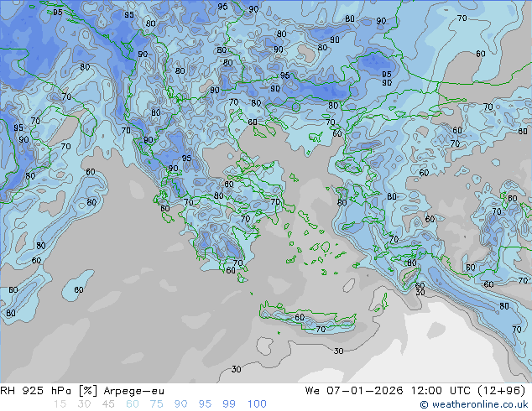Click the "12:00 UTC" time text
Screen dimensions: 532x411
coord(441,391)
